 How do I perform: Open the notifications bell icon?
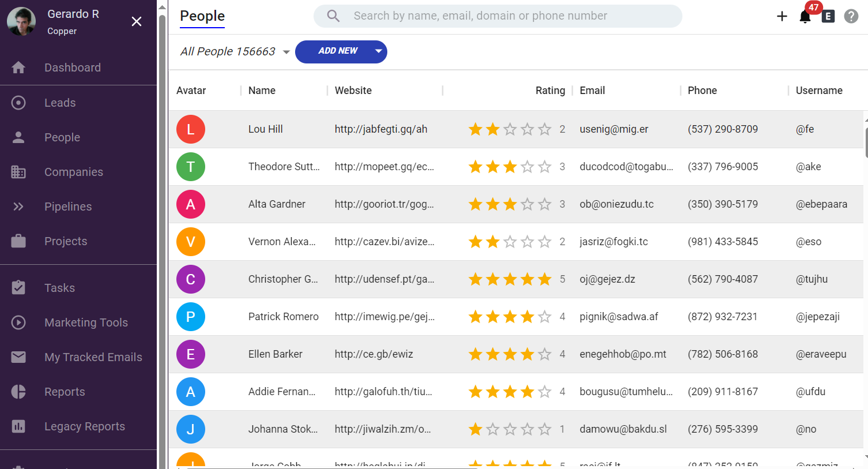(805, 17)
